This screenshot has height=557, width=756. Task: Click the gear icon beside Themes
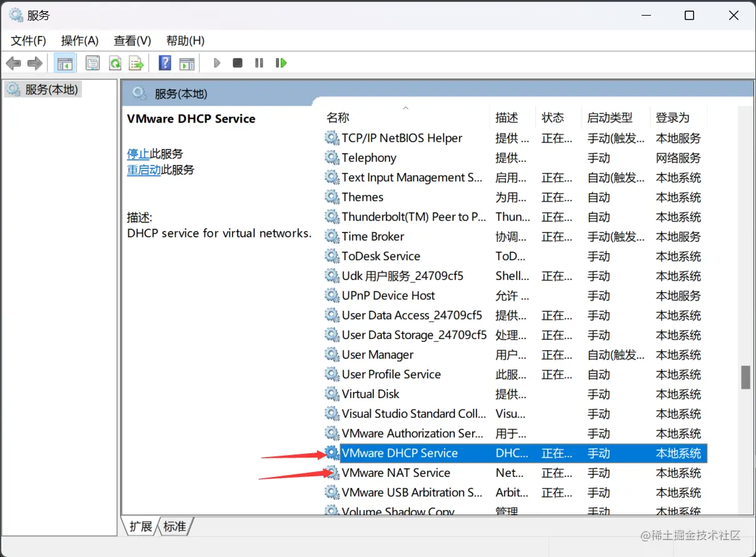coord(332,197)
